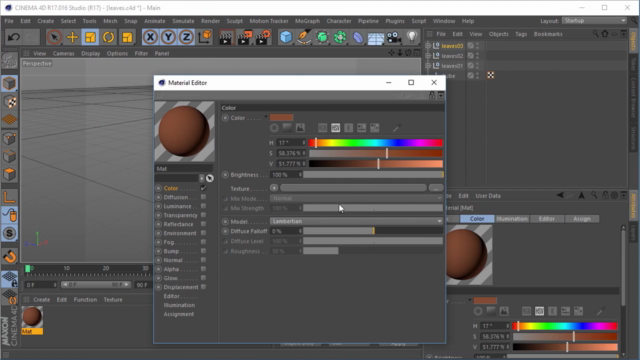The height and width of the screenshot is (360, 640).
Task: Switch to HSV mode in Material Editor
Action: point(336,128)
